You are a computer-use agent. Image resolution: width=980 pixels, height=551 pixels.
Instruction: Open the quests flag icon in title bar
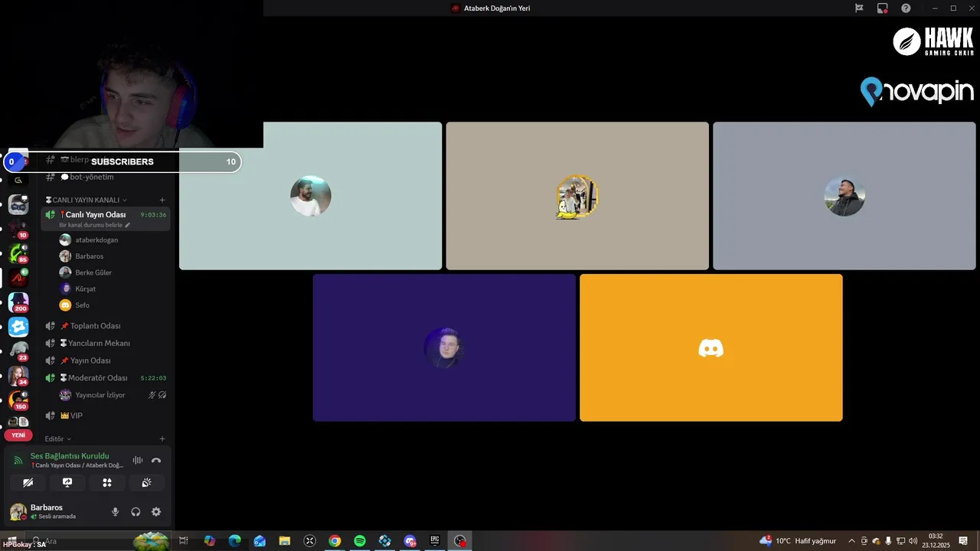point(859,8)
